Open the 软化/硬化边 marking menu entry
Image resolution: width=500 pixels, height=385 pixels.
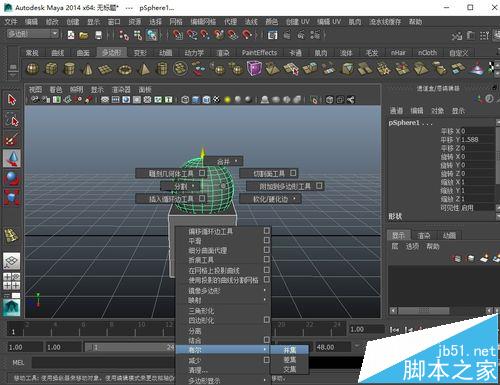tap(270, 199)
